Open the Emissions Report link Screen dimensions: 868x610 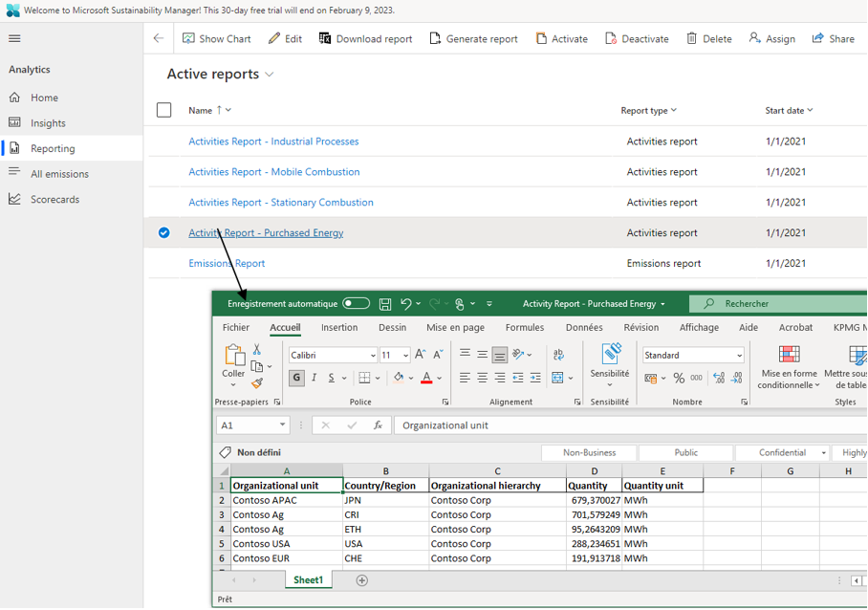click(x=227, y=264)
